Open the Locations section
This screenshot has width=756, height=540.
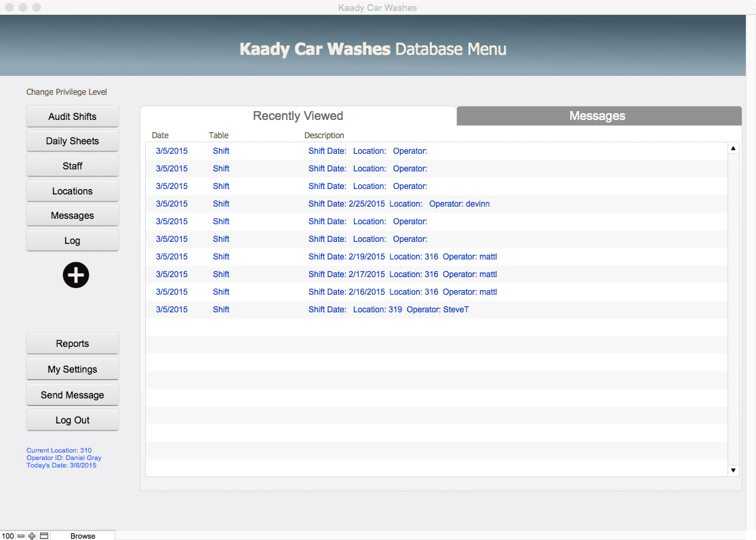pyautogui.click(x=73, y=191)
